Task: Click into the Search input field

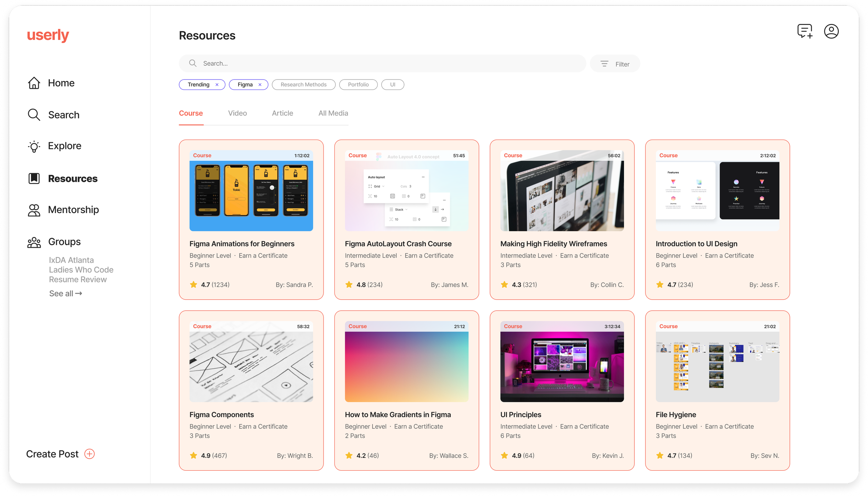Action: 382,64
